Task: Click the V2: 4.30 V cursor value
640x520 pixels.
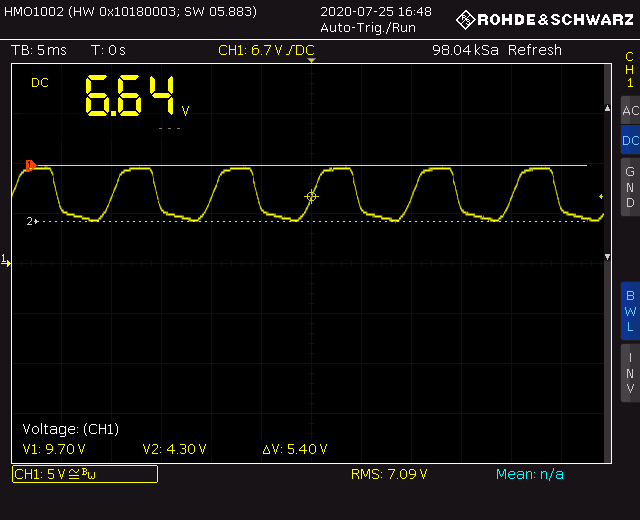Action: (174, 449)
